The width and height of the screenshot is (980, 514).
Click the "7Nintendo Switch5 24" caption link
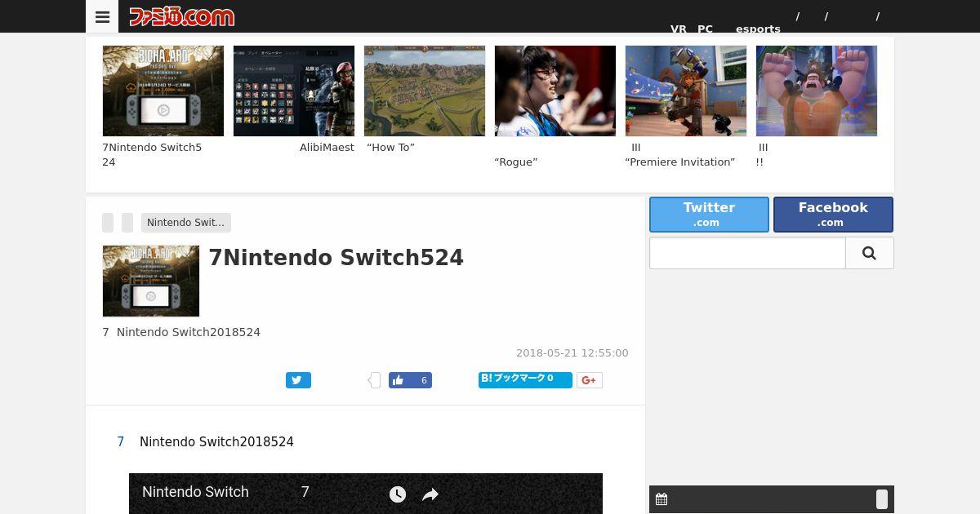pyautogui.click(x=152, y=155)
